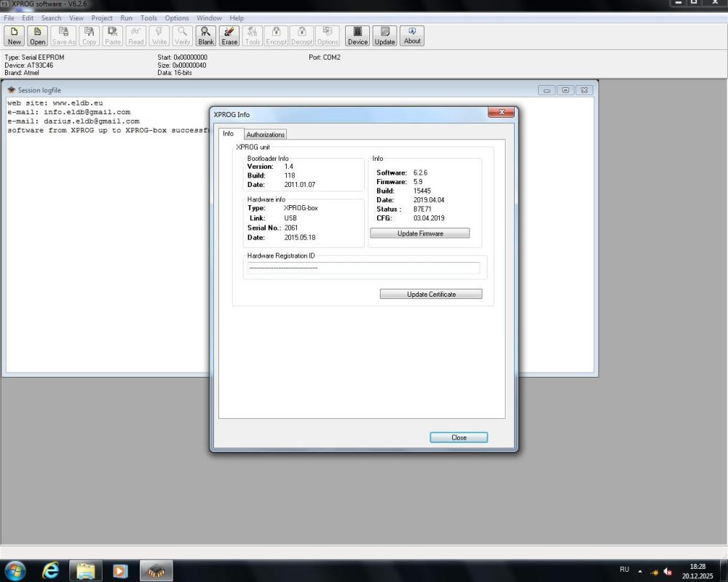Open the Help menu
Screen dimensions: 728x582
[x=237, y=18]
